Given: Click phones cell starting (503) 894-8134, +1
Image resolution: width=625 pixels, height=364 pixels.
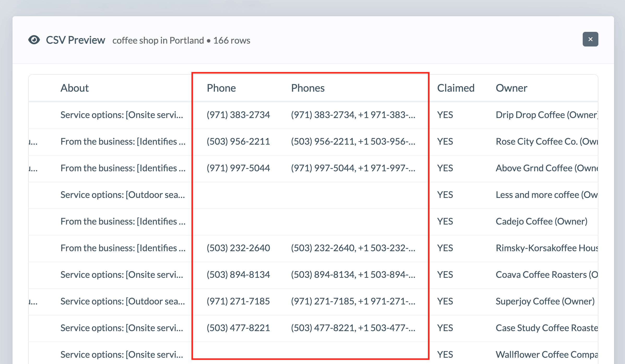Looking at the screenshot, I should [353, 275].
